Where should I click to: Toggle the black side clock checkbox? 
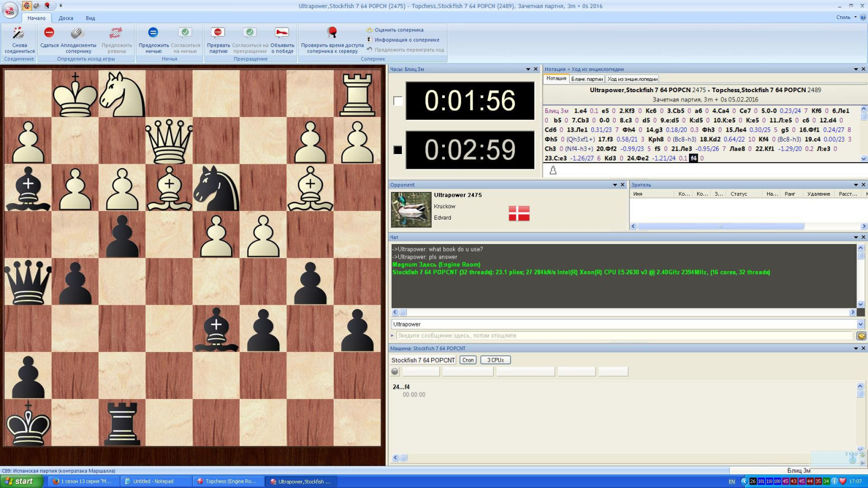coord(398,150)
